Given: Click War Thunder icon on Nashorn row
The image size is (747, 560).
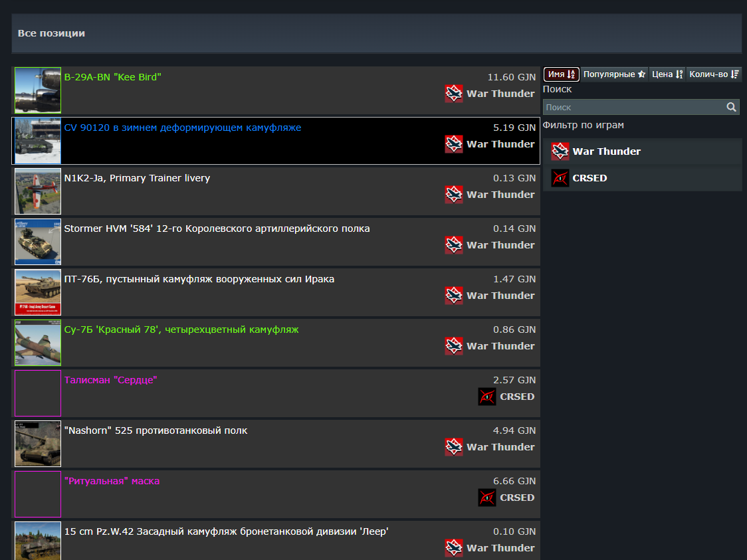Looking at the screenshot, I should [x=453, y=446].
